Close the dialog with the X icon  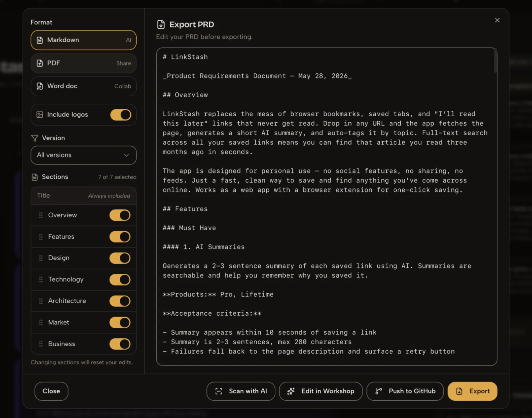point(497,20)
